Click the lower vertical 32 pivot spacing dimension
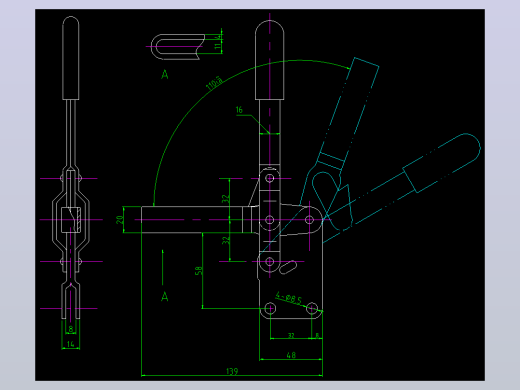Image resolution: width=520 pixels, height=390 pixels. [226, 240]
